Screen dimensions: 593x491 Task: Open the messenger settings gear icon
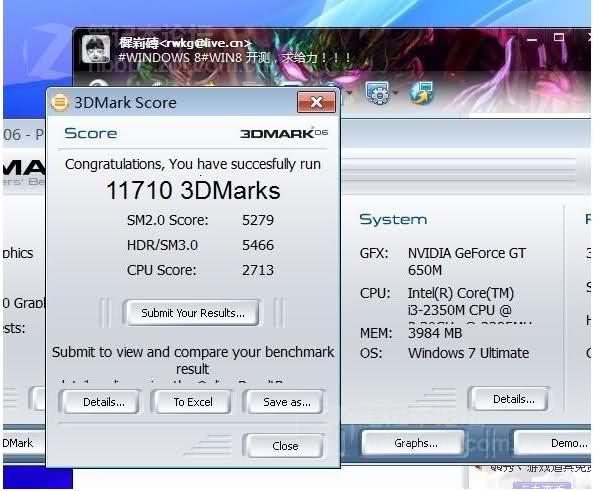[x=378, y=93]
